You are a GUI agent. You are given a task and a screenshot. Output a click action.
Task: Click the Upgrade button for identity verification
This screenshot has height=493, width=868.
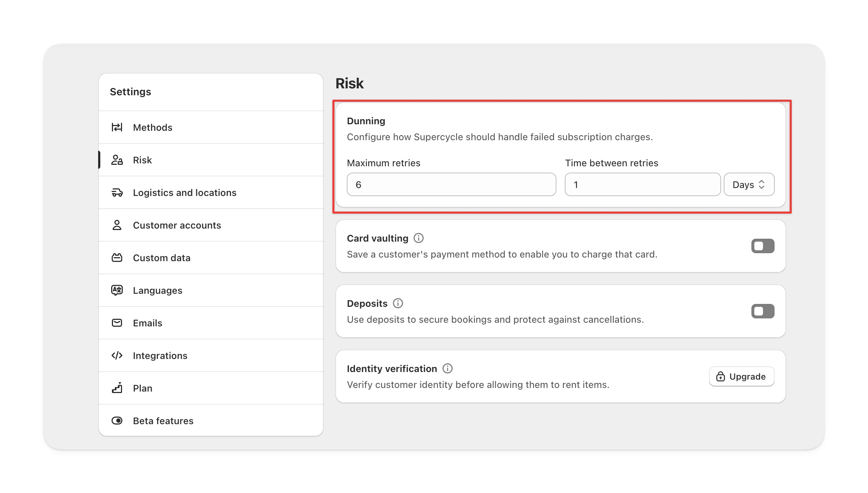[741, 376]
